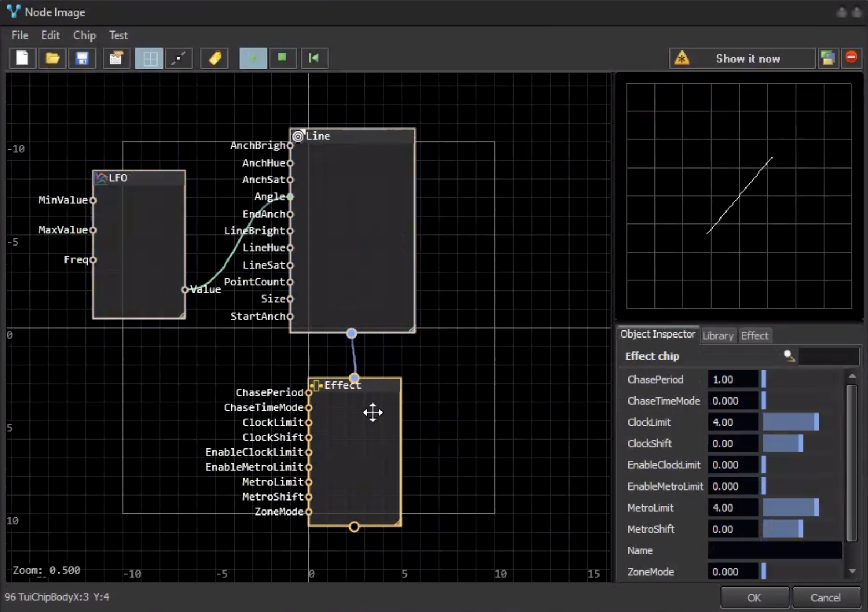This screenshot has height=612, width=868.
Task: Click the colored stacked windows icon
Action: point(828,58)
